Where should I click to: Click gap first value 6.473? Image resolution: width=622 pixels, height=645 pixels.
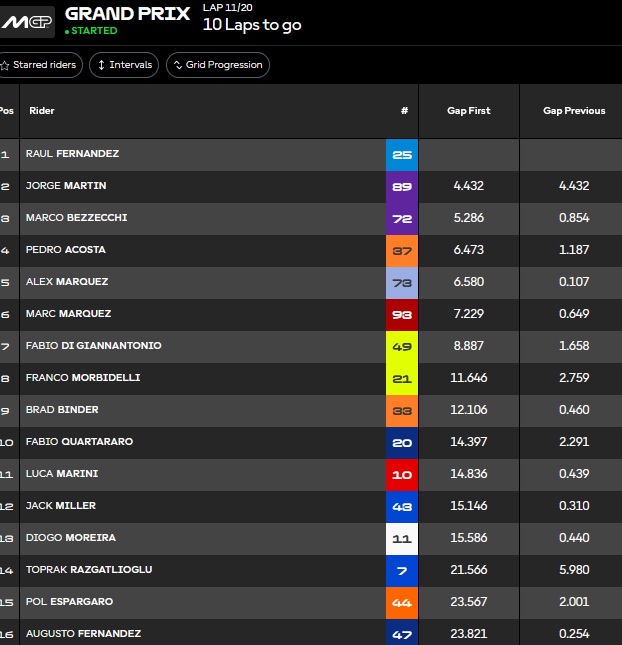point(469,250)
